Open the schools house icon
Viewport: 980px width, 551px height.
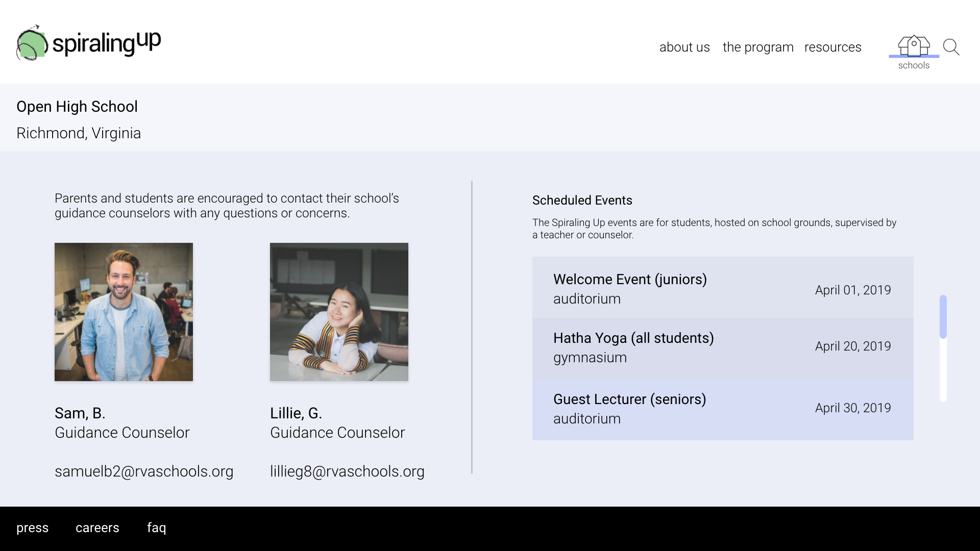tap(914, 46)
